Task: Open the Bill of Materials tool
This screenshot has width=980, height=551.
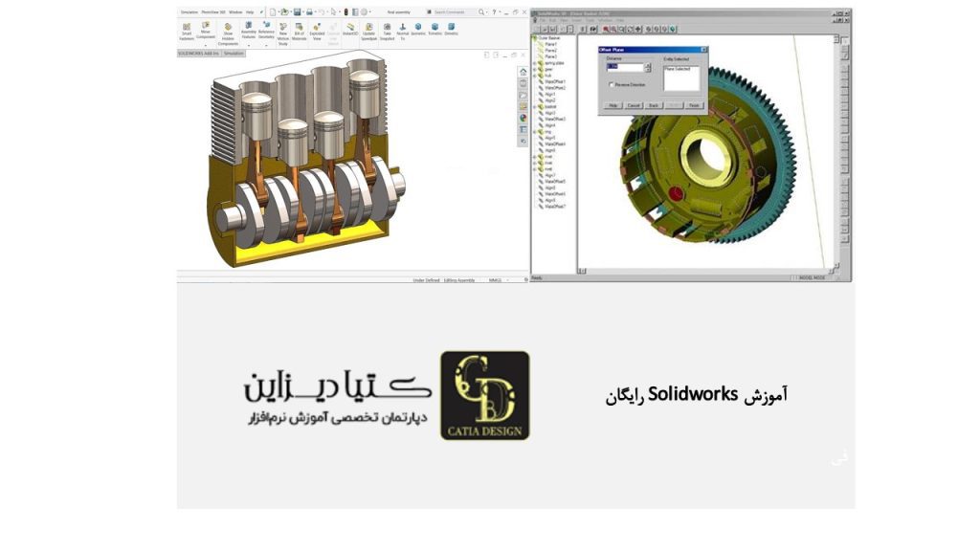Action: coord(298,29)
